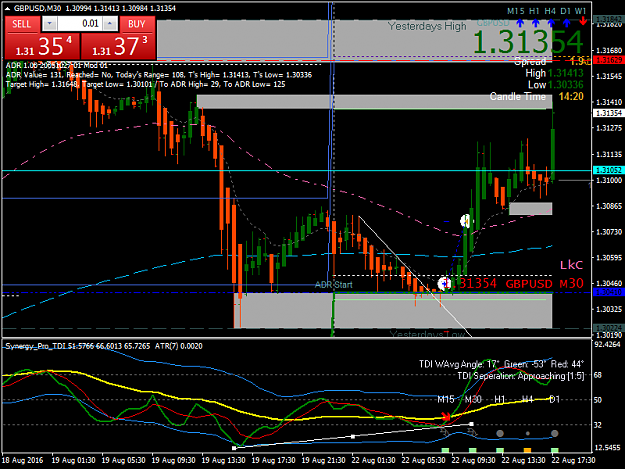Click the blue up arrow under D1
Image resolution: width=625 pixels, height=469 pixels.
(566, 23)
